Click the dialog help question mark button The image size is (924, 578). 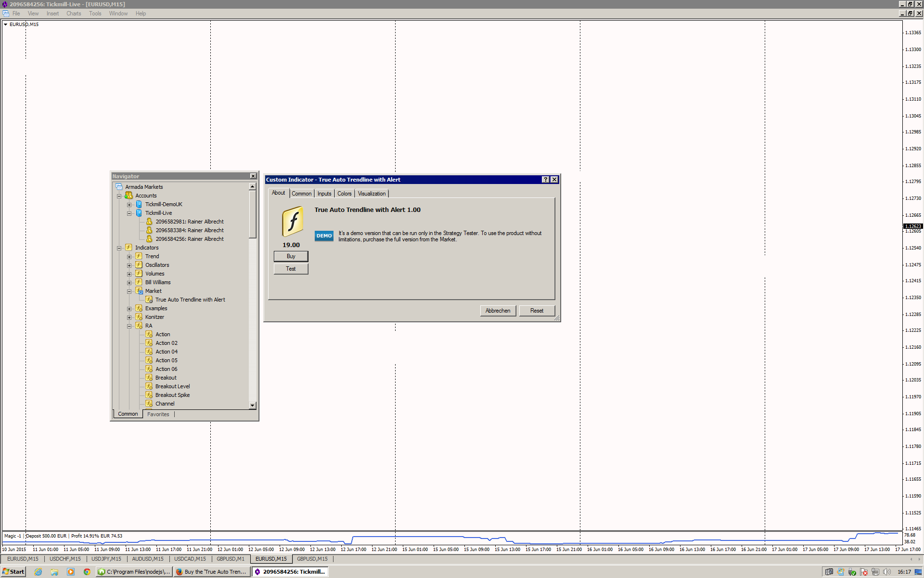(545, 180)
